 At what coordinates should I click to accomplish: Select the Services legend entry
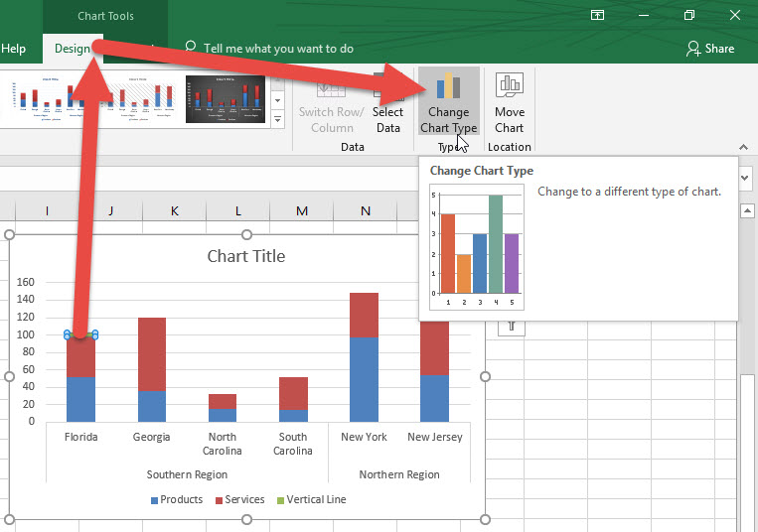[239, 500]
